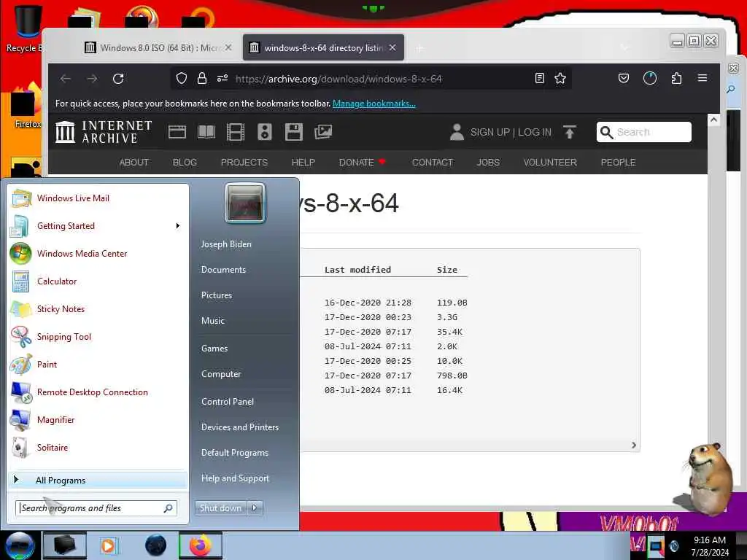Click Manage bookmarks link
The width and height of the screenshot is (747, 560).
374,104
